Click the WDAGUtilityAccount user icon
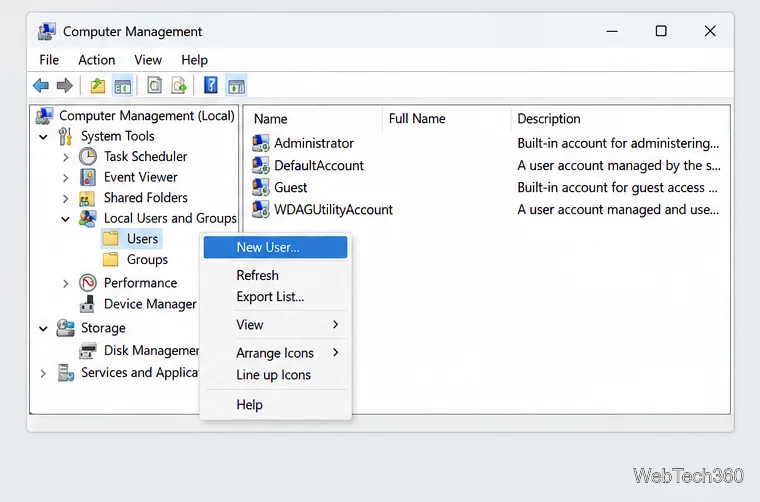 click(x=261, y=209)
